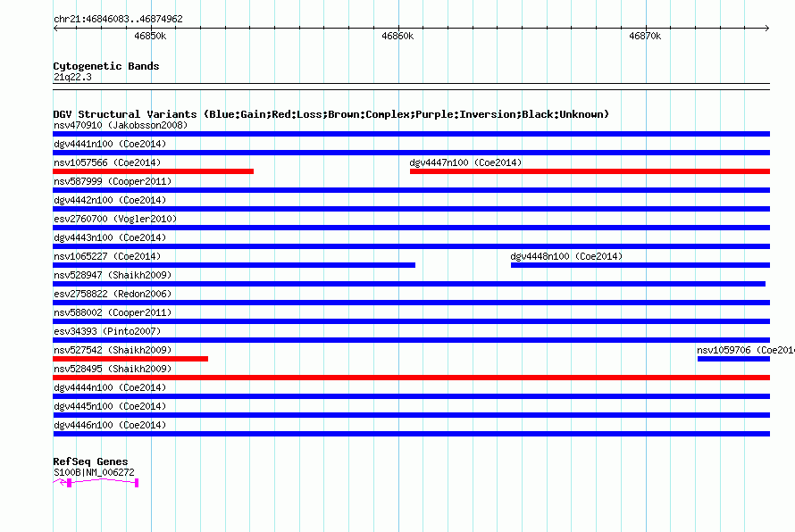Select the long red bar under nsv528495
795x532 pixels.
[411, 378]
